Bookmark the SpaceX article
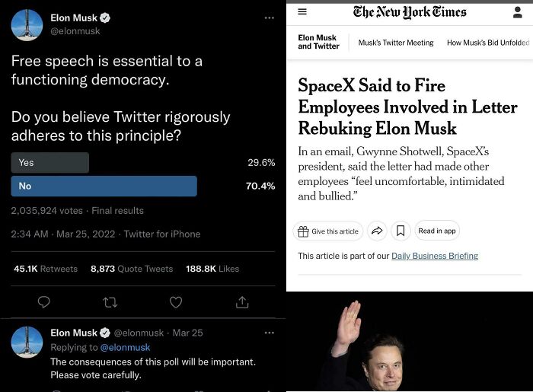Screen dimensions: 533x392 (x=401, y=231)
